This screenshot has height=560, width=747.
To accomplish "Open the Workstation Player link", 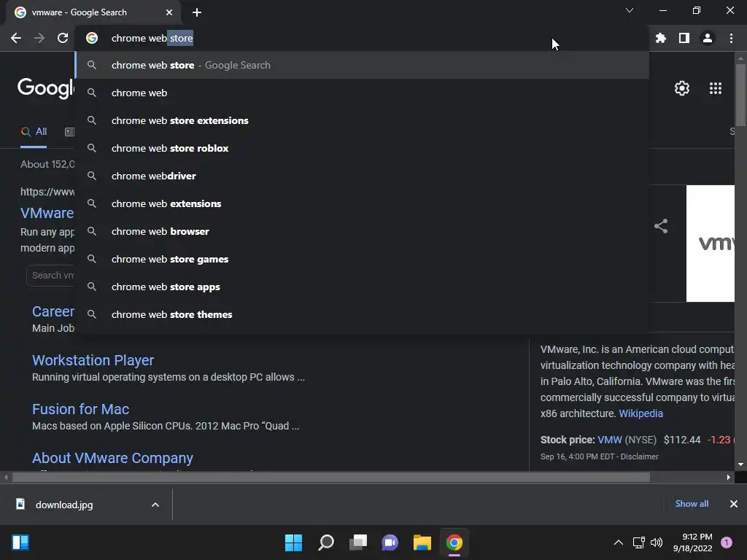I will [x=93, y=360].
